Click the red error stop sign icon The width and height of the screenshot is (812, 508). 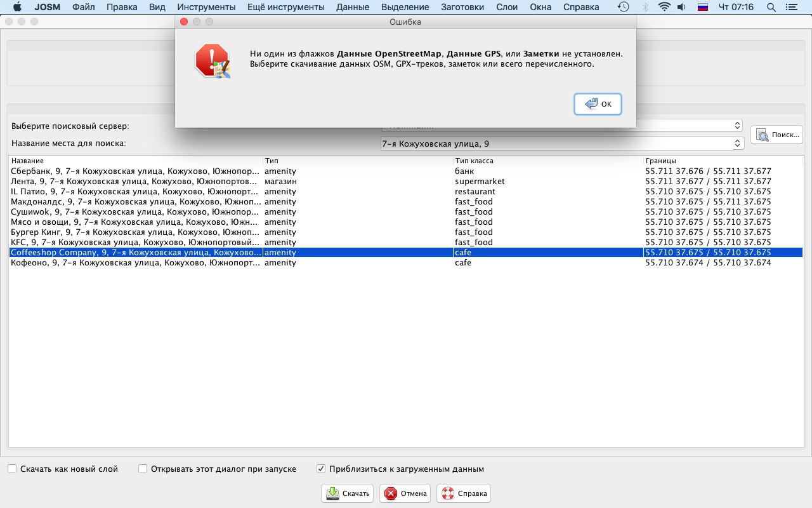(x=212, y=60)
